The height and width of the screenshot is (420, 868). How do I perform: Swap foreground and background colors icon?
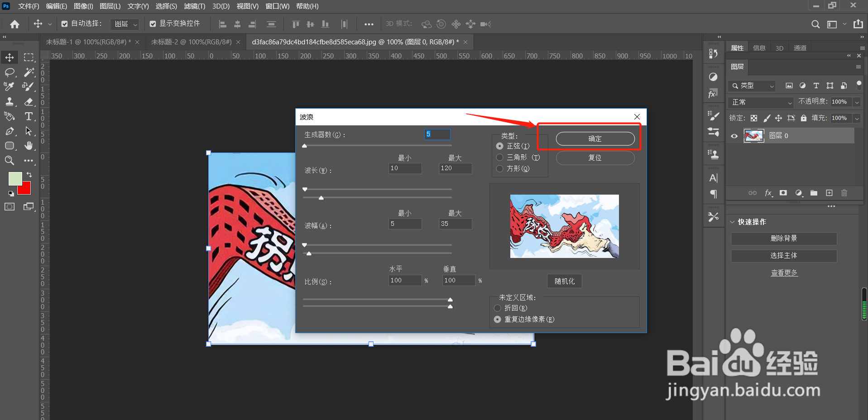(29, 175)
